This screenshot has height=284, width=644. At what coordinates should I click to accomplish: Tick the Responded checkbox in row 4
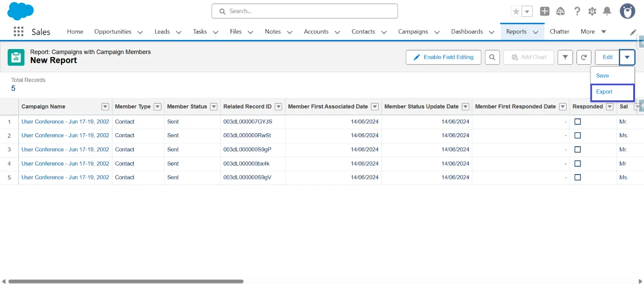point(578,163)
